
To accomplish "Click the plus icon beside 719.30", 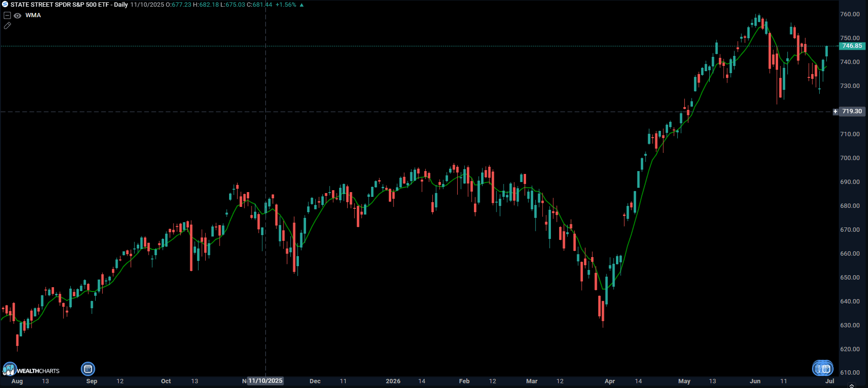I will (x=835, y=111).
